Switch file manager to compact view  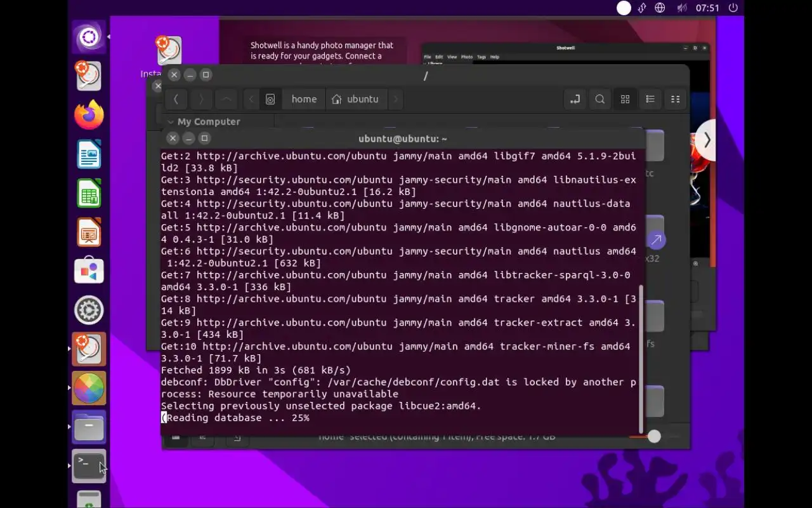click(x=675, y=99)
